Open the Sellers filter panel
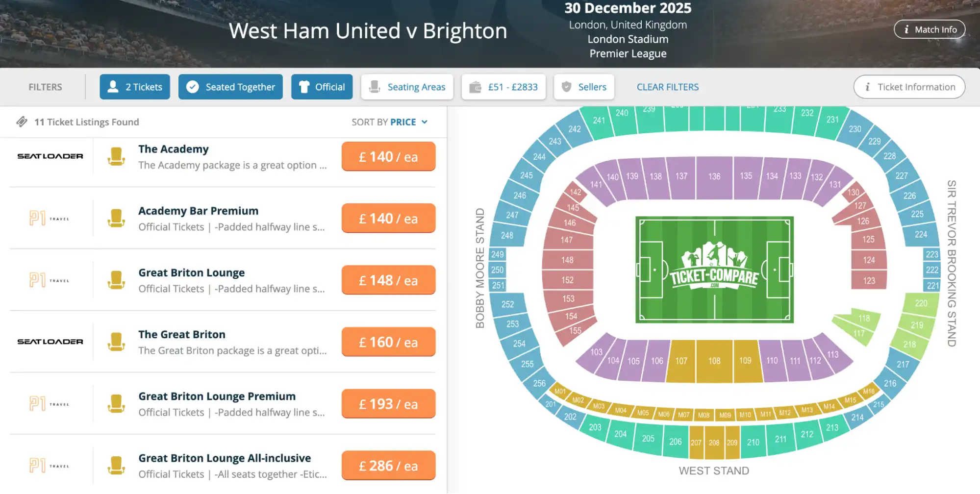 pyautogui.click(x=584, y=87)
